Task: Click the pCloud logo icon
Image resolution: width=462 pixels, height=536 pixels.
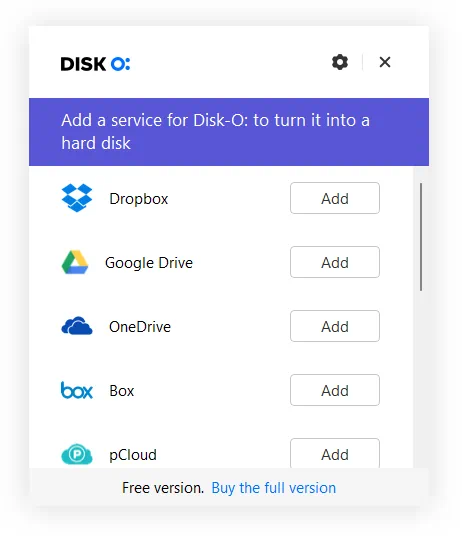Action: 77,454
